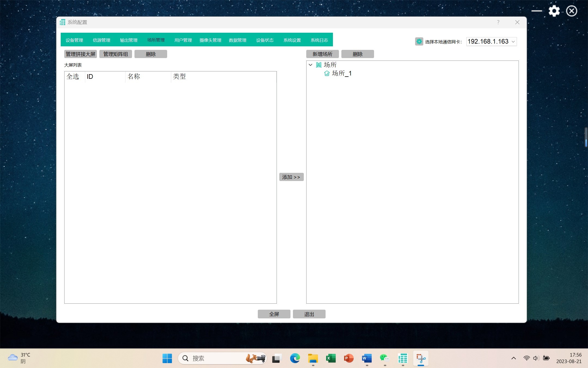The height and width of the screenshot is (368, 588).
Task: Open Excel from the taskbar
Action: coord(331,358)
